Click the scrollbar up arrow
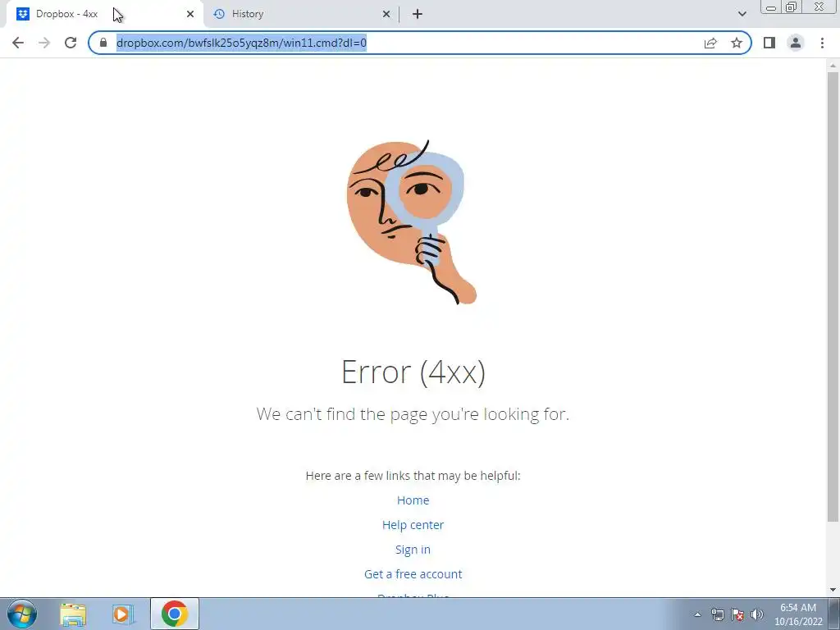The image size is (840, 630). tap(833, 66)
